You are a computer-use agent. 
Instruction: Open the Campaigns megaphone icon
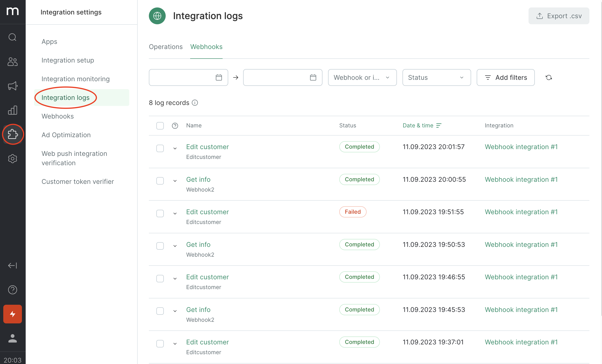point(12,86)
